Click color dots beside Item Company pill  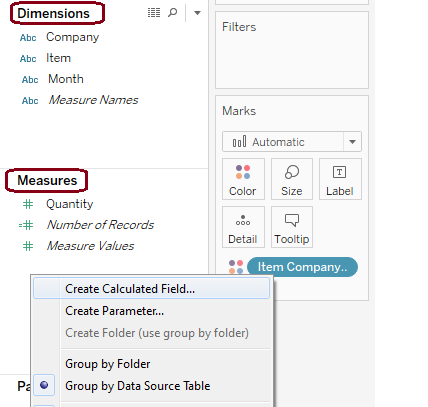tap(236, 267)
